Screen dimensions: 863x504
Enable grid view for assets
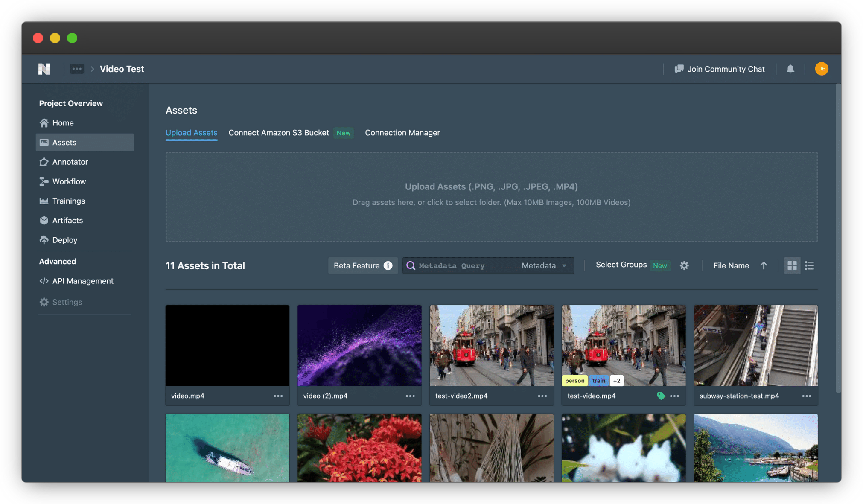[x=792, y=265]
